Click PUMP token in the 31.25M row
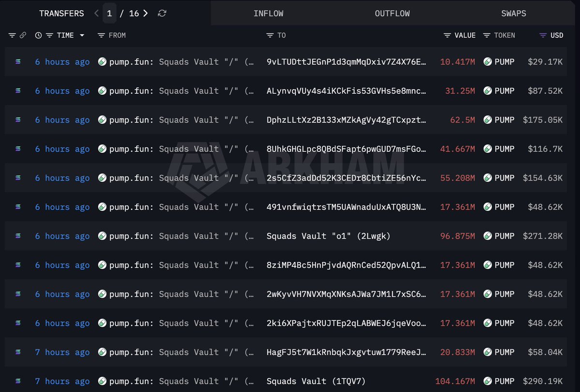 click(499, 91)
